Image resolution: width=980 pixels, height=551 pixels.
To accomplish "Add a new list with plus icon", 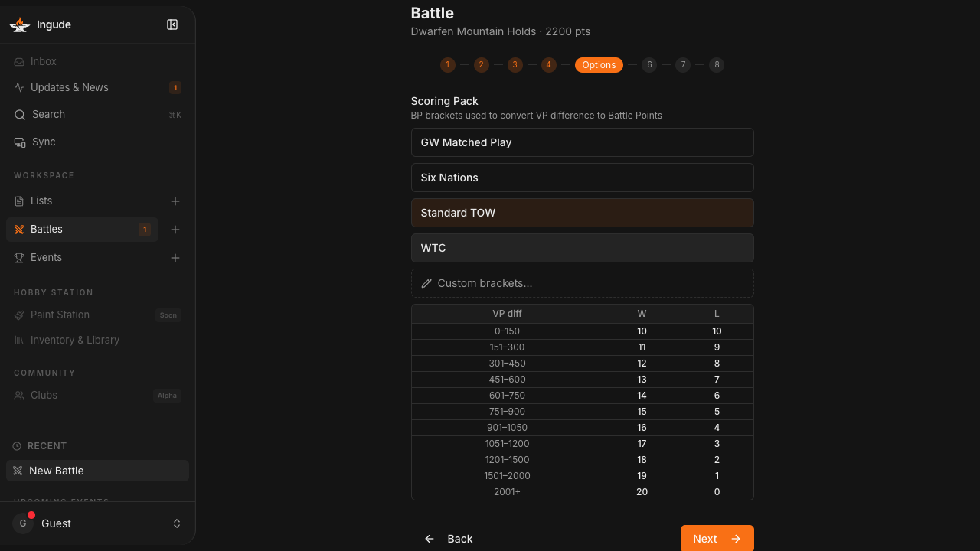I will (x=175, y=201).
